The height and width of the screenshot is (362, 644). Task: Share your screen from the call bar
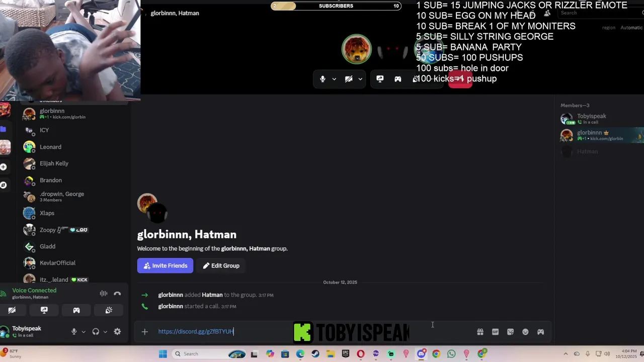pos(380,79)
